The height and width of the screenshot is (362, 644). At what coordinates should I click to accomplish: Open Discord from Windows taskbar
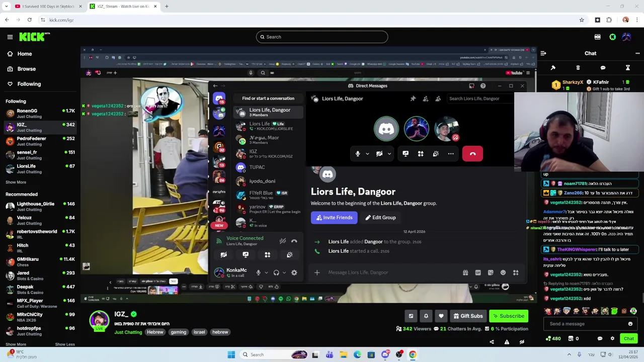pyautogui.click(x=385, y=354)
